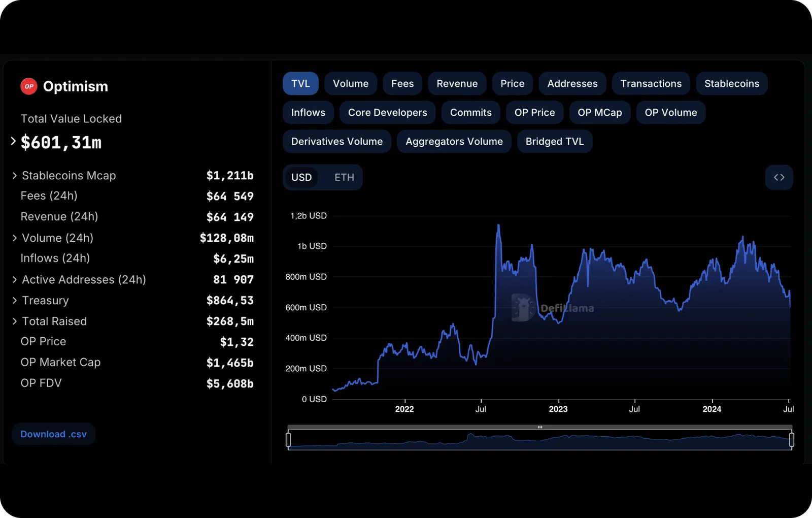Click the left handle of time range slider
Viewport: 812px width, 518px height.
pyautogui.click(x=288, y=440)
